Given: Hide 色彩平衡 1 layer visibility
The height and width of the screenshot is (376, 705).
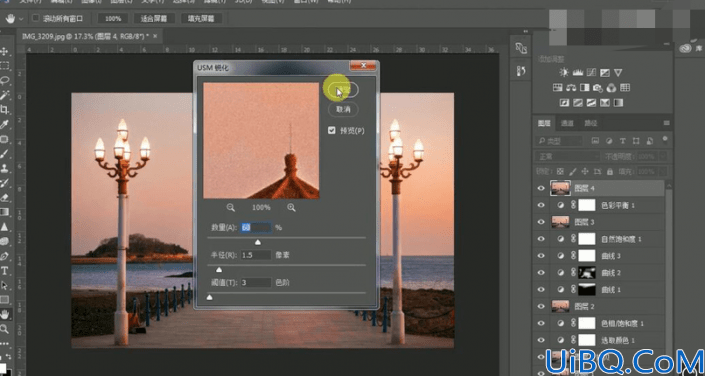Looking at the screenshot, I should [541, 206].
